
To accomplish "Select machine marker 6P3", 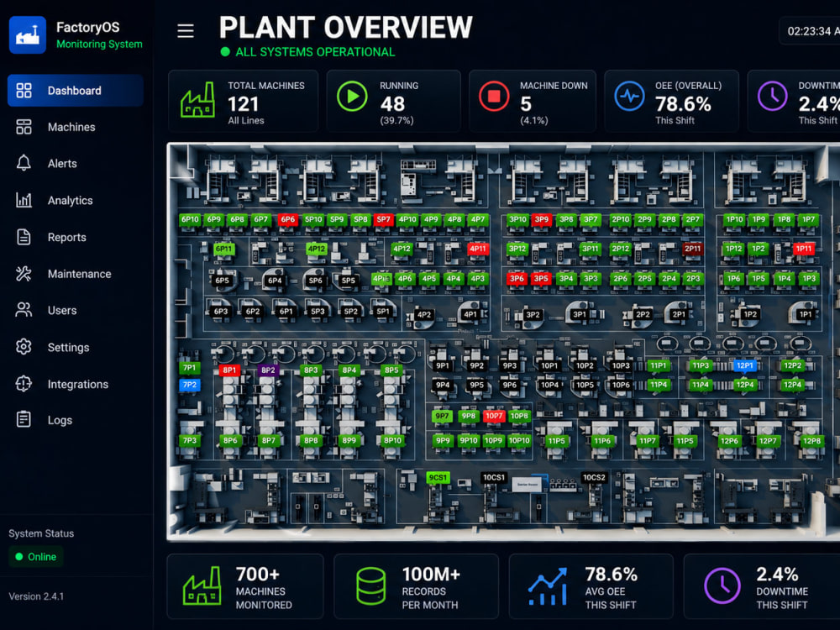I will tap(221, 312).
